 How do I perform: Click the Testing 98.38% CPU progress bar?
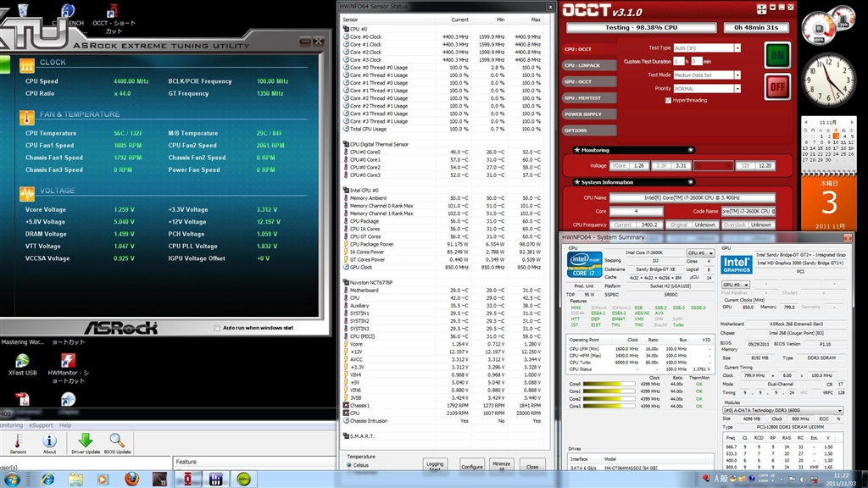point(641,27)
